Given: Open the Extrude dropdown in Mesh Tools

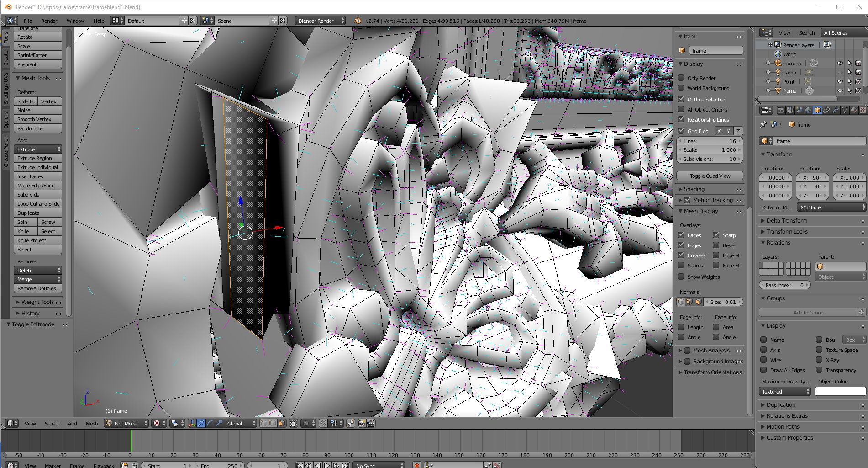Looking at the screenshot, I should tap(38, 149).
